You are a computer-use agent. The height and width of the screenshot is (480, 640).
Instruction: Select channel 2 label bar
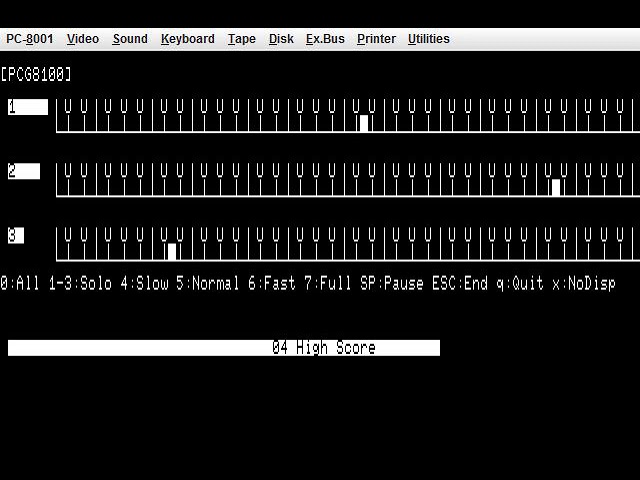coord(24,171)
